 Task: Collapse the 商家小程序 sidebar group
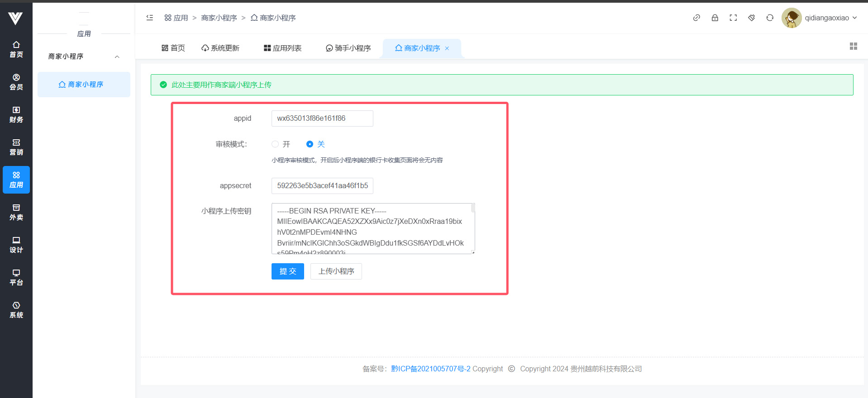(x=117, y=57)
